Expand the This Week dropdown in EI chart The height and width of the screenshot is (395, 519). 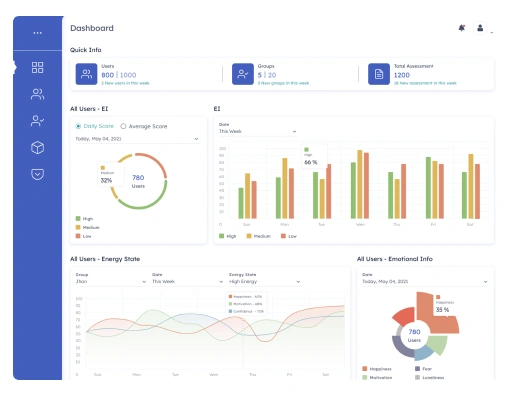point(257,131)
